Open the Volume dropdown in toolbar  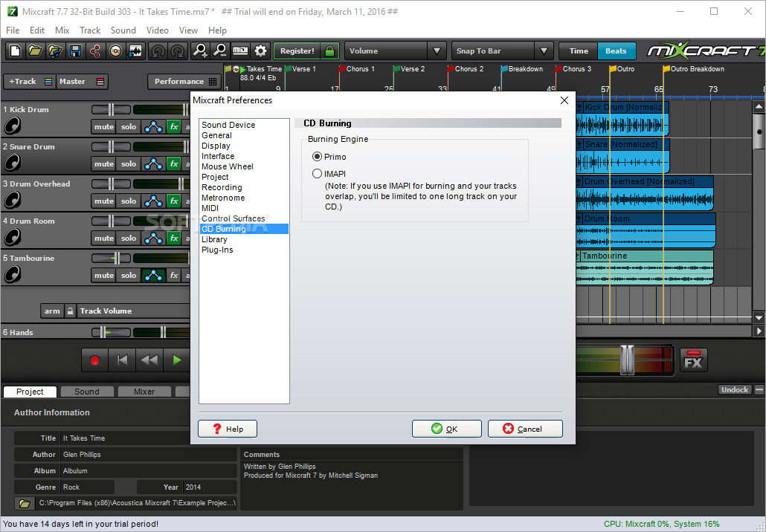tap(394, 51)
